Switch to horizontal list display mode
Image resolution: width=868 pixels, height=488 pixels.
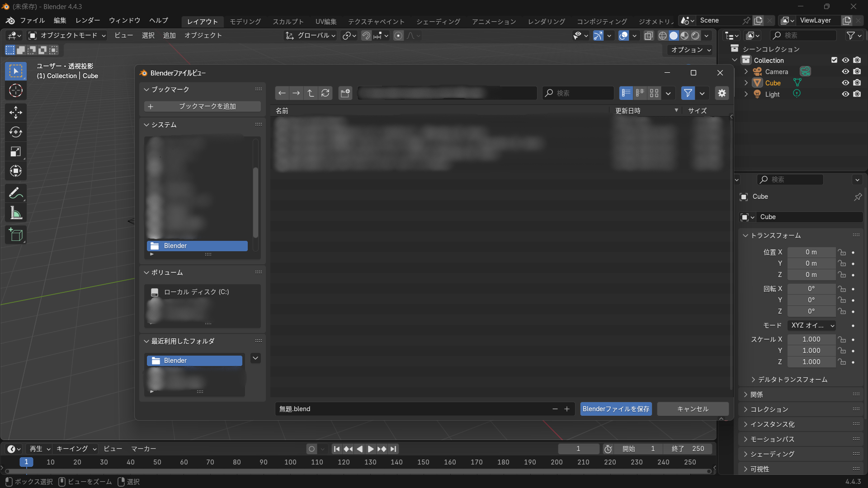pyautogui.click(x=640, y=93)
